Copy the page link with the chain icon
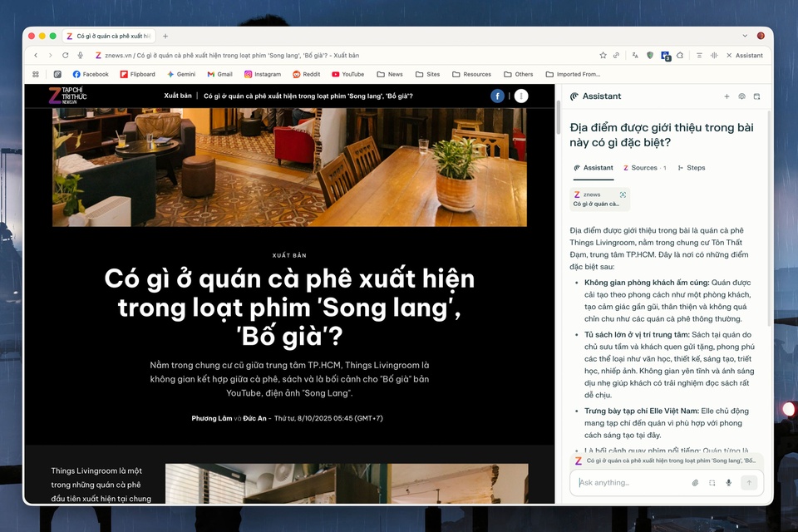 point(616,55)
